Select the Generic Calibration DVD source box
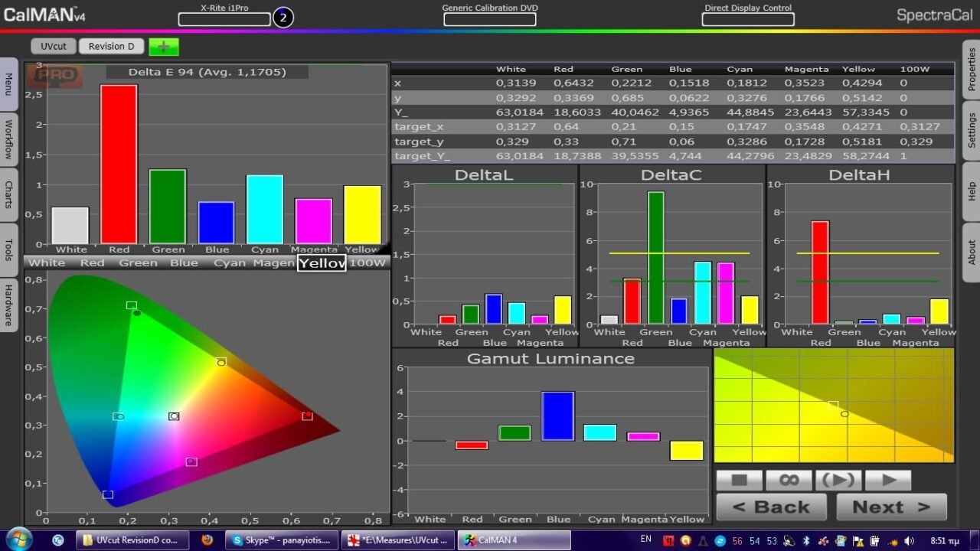 (x=489, y=19)
